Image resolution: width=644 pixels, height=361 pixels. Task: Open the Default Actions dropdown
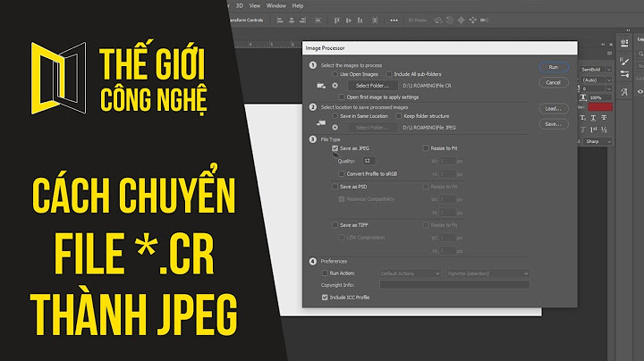coord(410,273)
